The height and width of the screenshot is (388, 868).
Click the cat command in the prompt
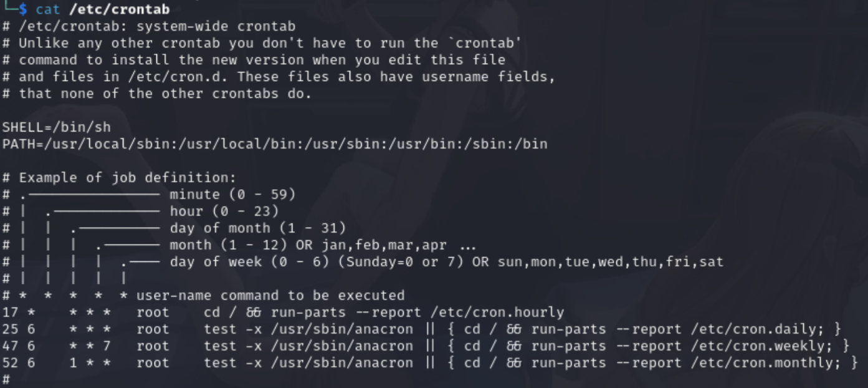coord(47,9)
